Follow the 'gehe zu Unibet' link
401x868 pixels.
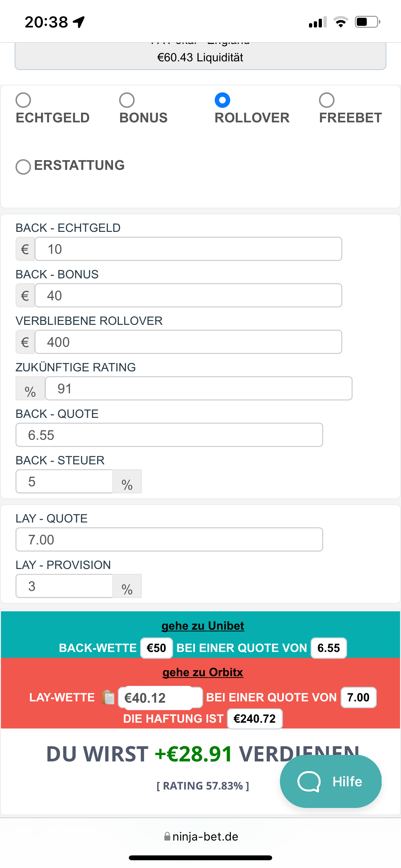click(x=202, y=626)
